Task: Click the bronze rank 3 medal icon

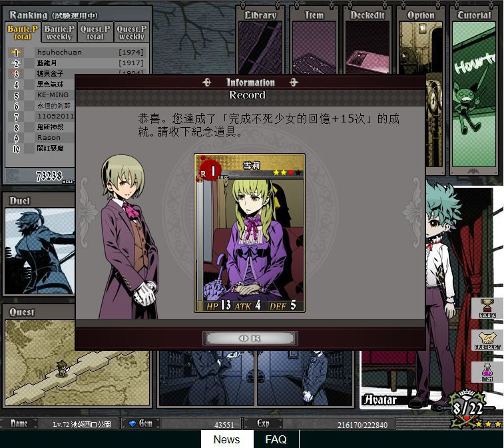Action: [16, 74]
